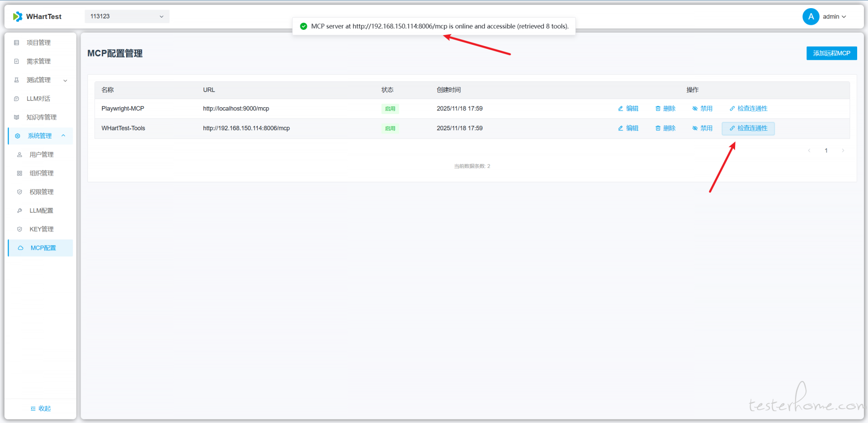Click the shield icon beside KEY管理
This screenshot has width=868, height=423.
19,229
